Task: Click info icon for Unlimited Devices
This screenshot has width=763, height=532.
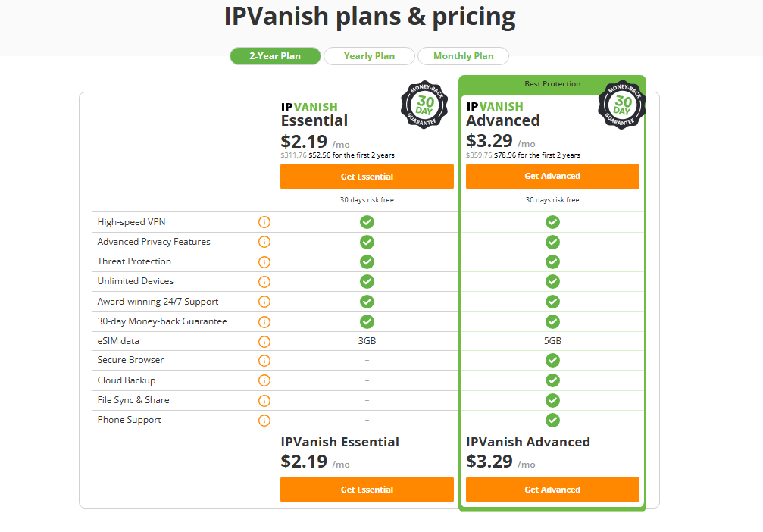Action: click(264, 282)
